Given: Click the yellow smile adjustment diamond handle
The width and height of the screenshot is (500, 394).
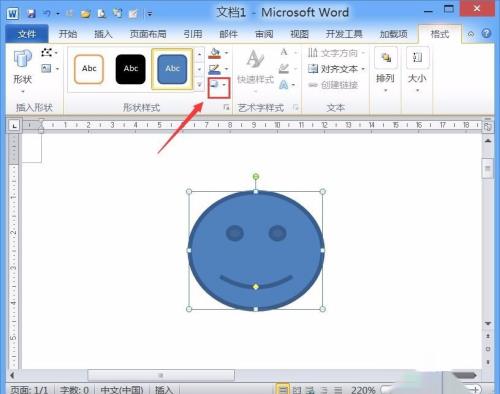Looking at the screenshot, I should (256, 286).
